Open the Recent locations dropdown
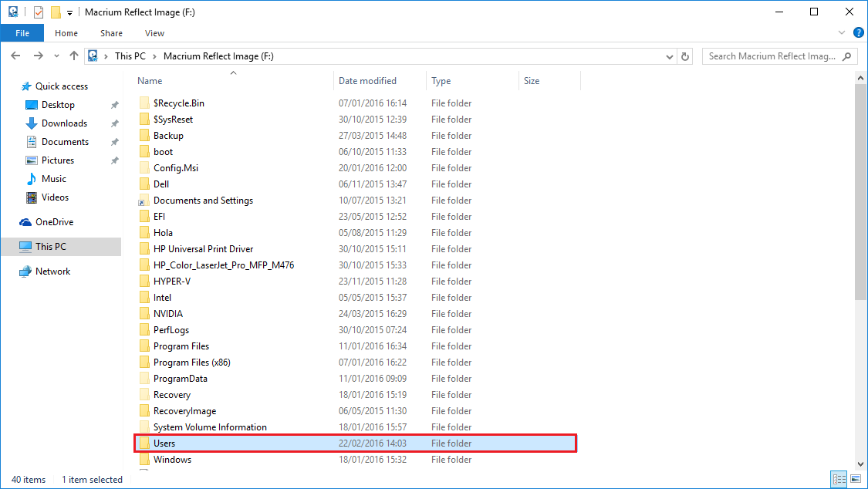 [x=56, y=56]
